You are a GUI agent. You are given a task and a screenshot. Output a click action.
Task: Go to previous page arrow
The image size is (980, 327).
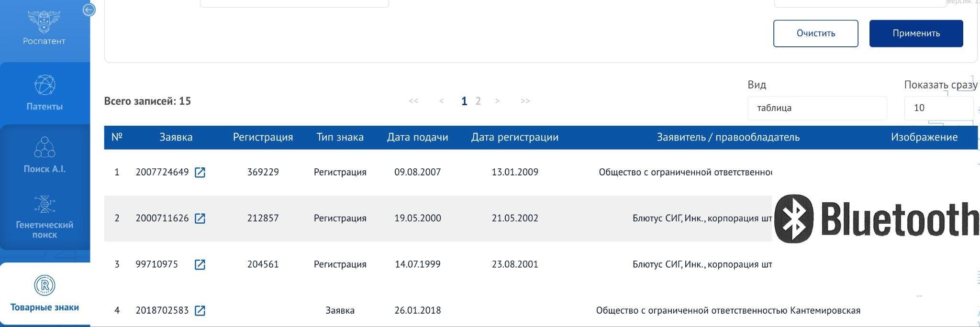point(441,101)
